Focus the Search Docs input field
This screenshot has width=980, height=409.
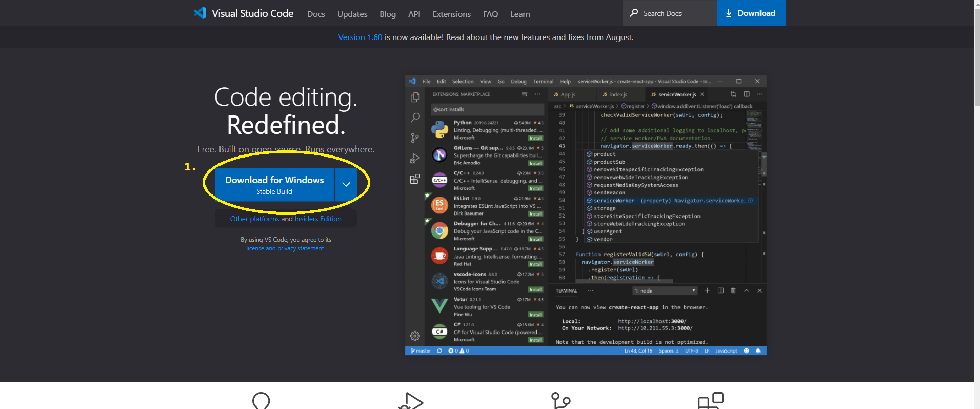pyautogui.click(x=670, y=13)
